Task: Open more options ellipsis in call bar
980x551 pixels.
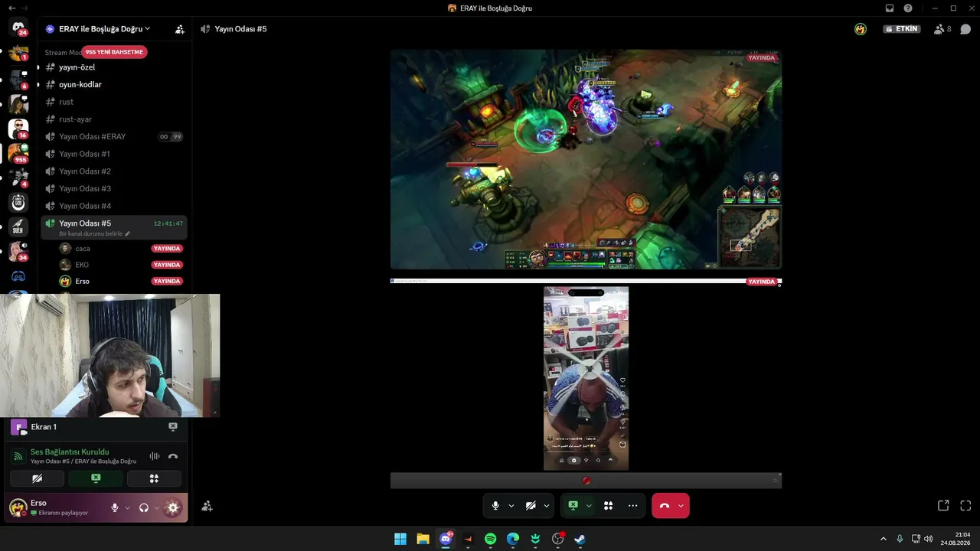Action: tap(632, 506)
